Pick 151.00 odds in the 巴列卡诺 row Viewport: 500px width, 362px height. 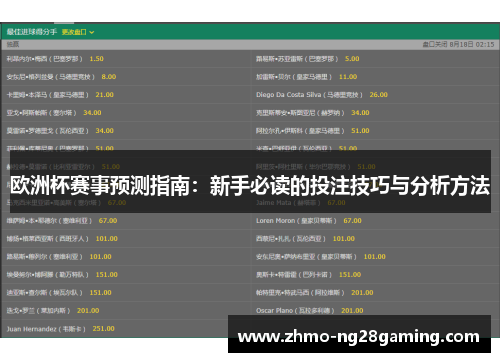tap(350, 275)
